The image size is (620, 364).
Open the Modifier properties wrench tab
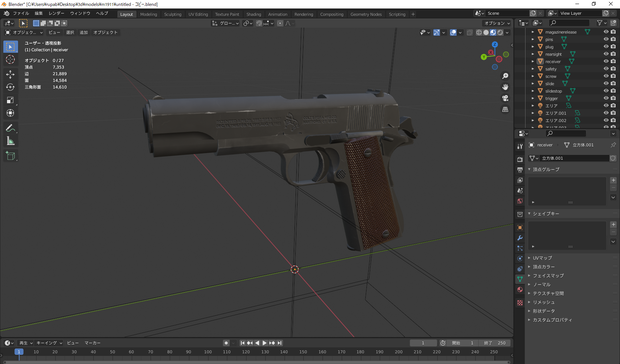(520, 238)
